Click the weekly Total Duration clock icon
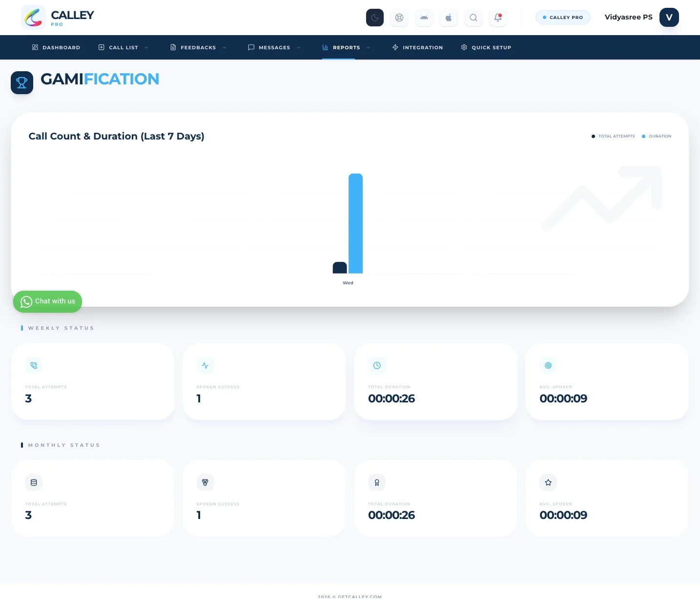The height and width of the screenshot is (599, 700). click(377, 365)
